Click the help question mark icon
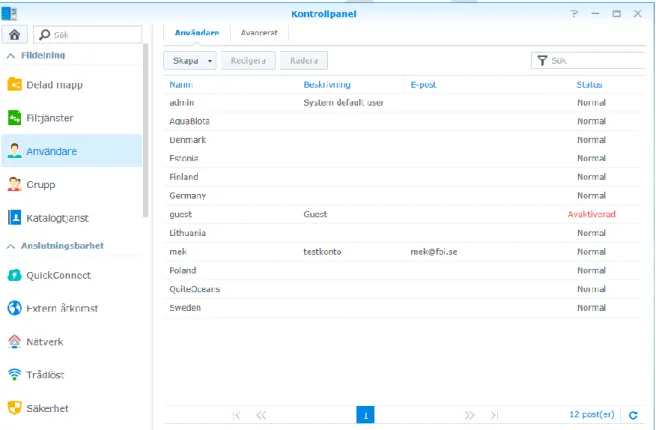This screenshot has width=656, height=430. coord(574,14)
